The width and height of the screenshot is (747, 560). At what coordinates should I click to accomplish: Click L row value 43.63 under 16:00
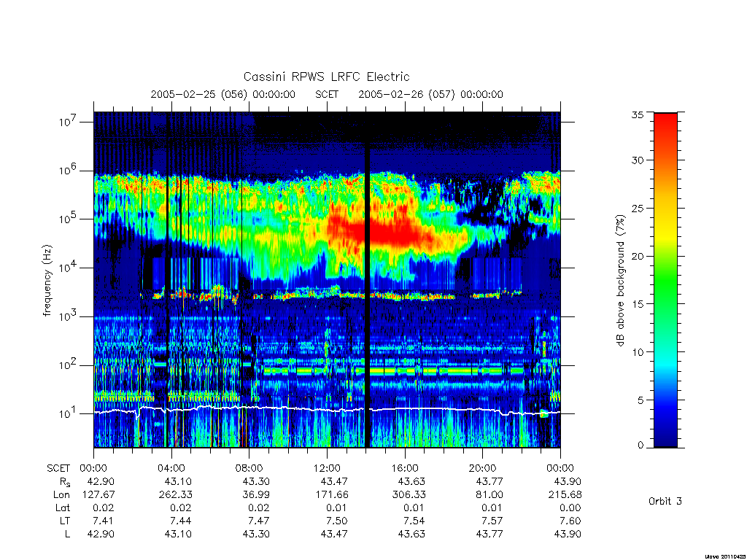411,534
